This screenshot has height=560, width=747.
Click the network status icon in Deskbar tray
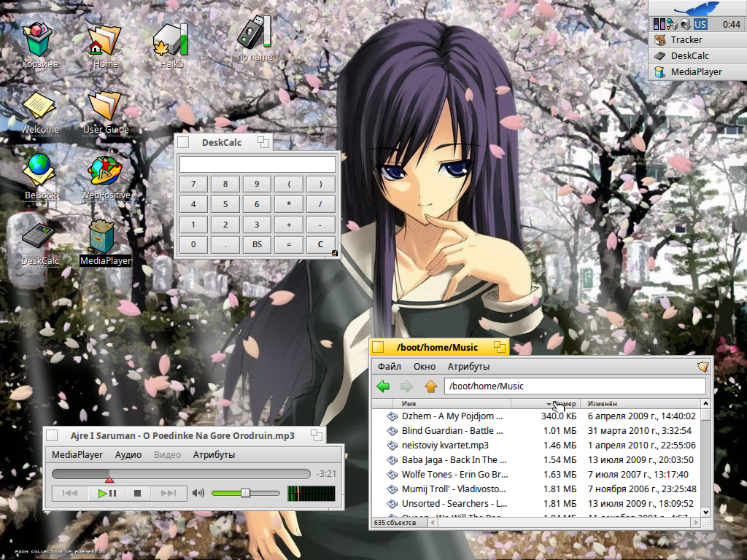(x=671, y=24)
